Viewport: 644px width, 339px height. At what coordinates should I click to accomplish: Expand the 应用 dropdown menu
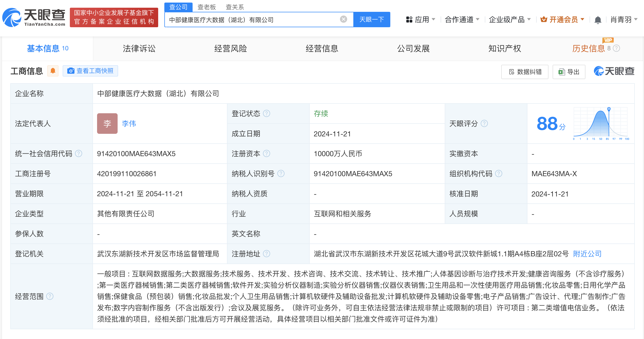click(x=421, y=20)
